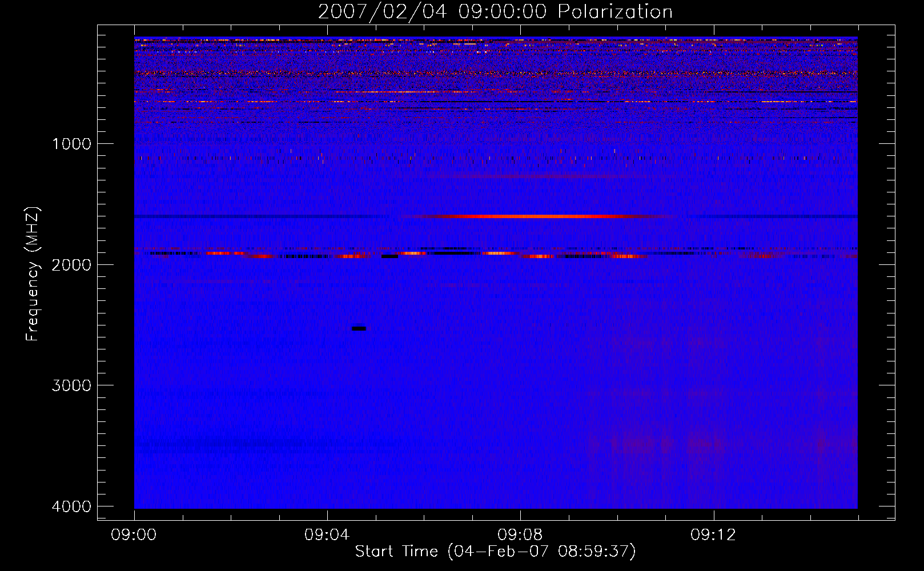Click the '09:08' time tick label
This screenshot has width=924, height=571.
[520, 535]
